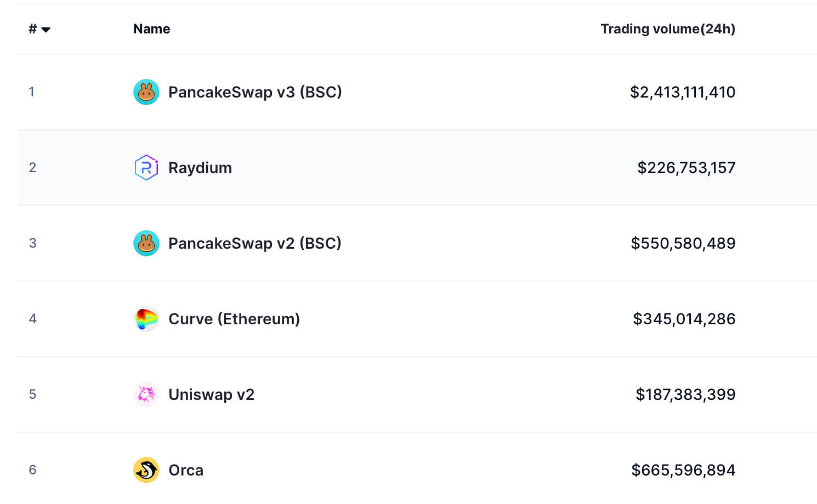Sort by rank using the # arrow

(x=46, y=30)
